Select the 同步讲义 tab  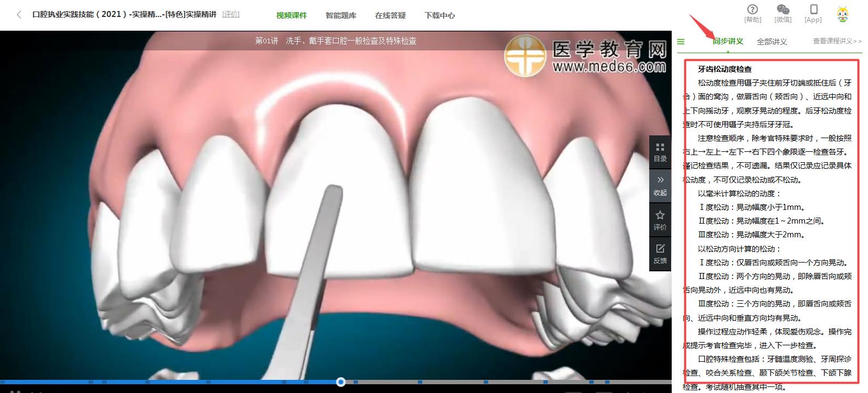tap(728, 42)
